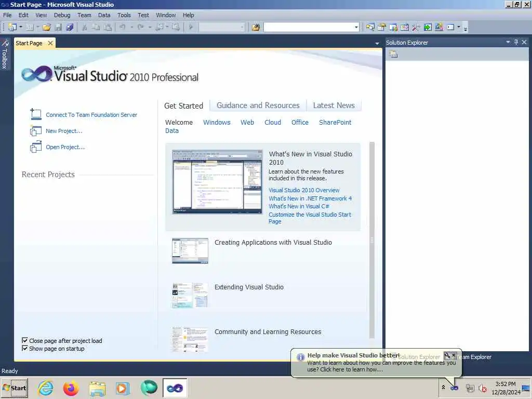Select the Cloud sub-tab
This screenshot has height=399, width=532.
click(x=273, y=123)
